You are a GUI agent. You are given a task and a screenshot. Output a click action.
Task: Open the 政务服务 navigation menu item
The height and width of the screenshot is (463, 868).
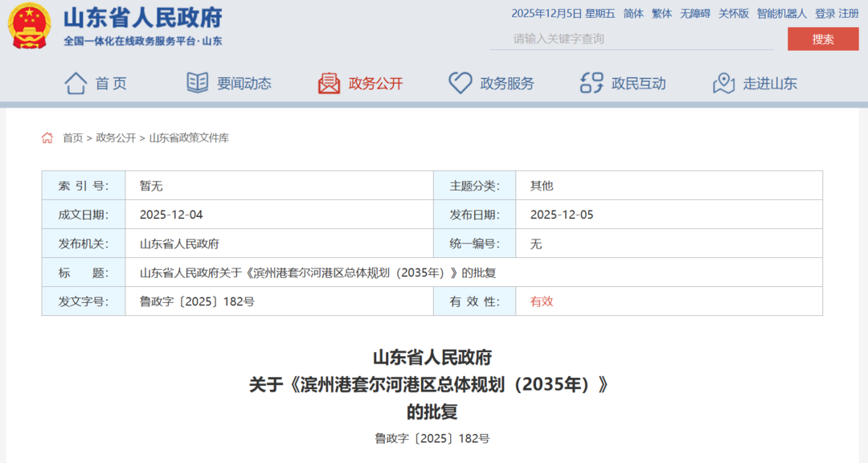pyautogui.click(x=506, y=84)
